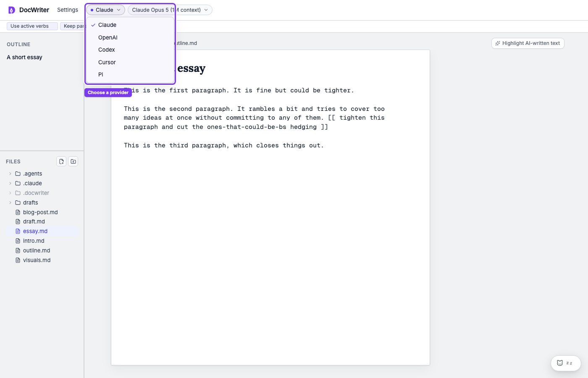
Task: Open visuals.md file
Action: 42,260
